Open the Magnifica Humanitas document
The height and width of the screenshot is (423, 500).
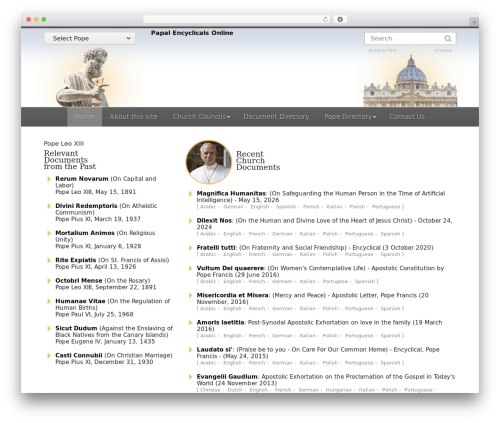(231, 194)
